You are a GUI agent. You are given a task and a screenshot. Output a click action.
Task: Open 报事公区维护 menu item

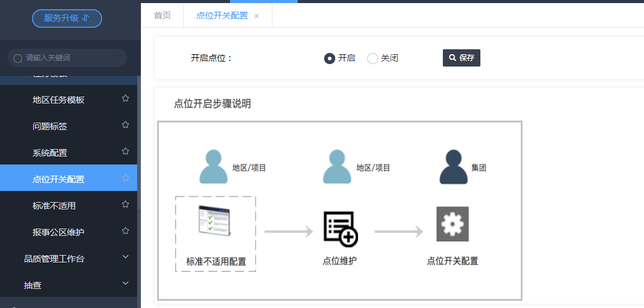point(58,232)
